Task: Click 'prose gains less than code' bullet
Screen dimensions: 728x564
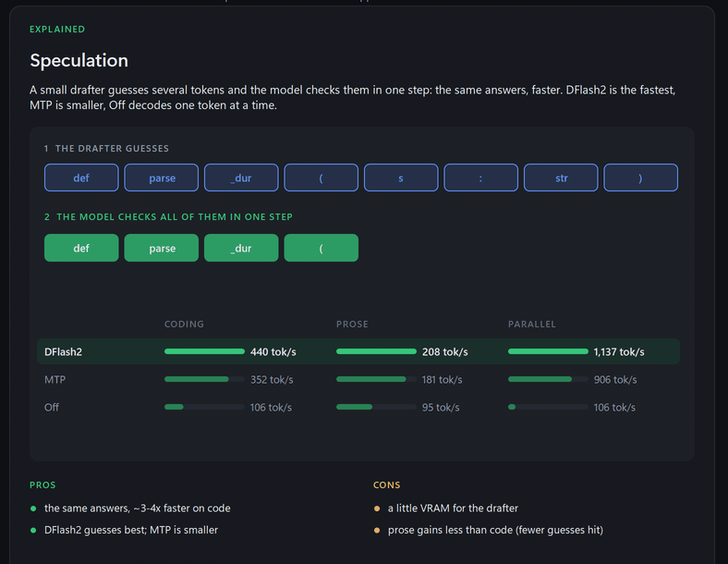Action: (495, 530)
